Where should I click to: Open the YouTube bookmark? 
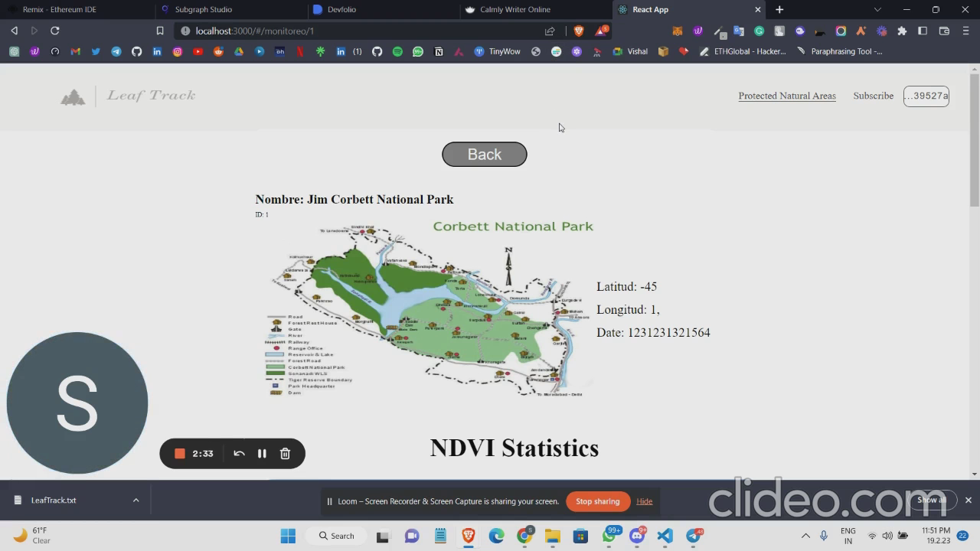[x=198, y=51]
